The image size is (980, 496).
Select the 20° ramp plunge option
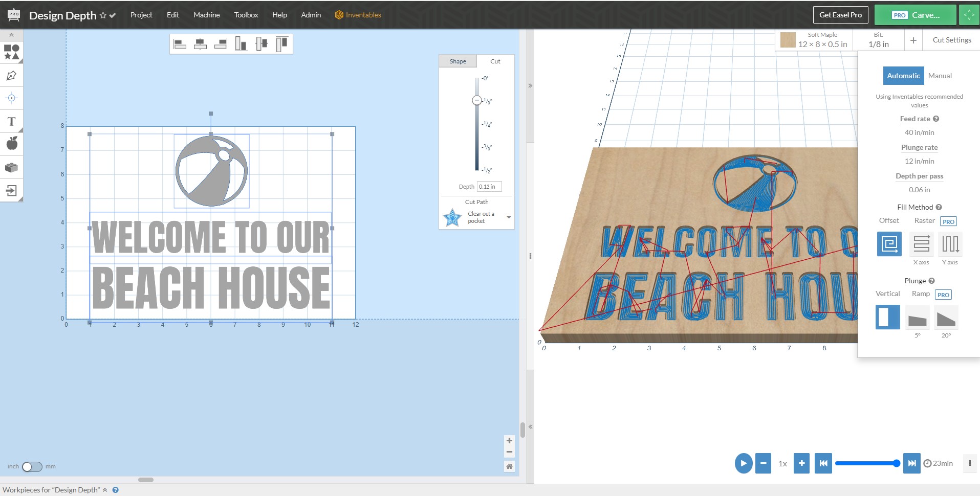(x=946, y=318)
